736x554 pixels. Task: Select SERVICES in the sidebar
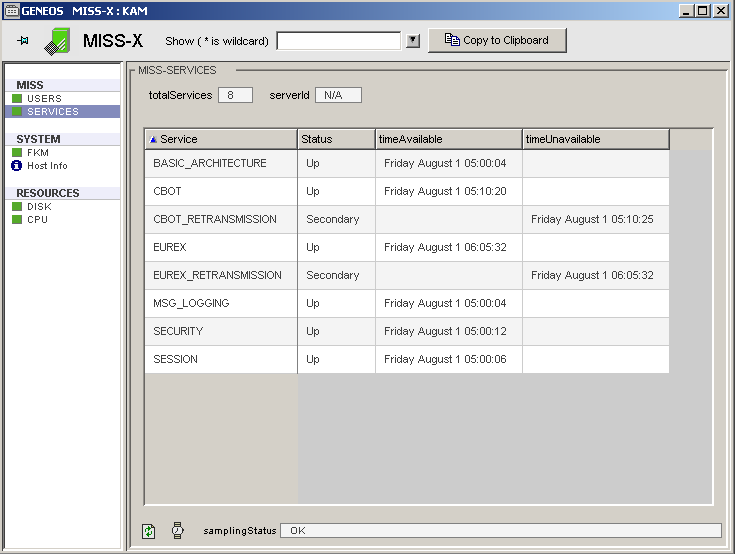[52, 112]
